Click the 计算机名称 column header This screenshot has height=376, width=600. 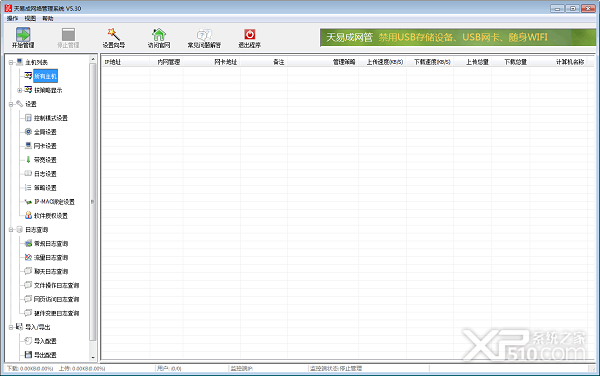559,62
